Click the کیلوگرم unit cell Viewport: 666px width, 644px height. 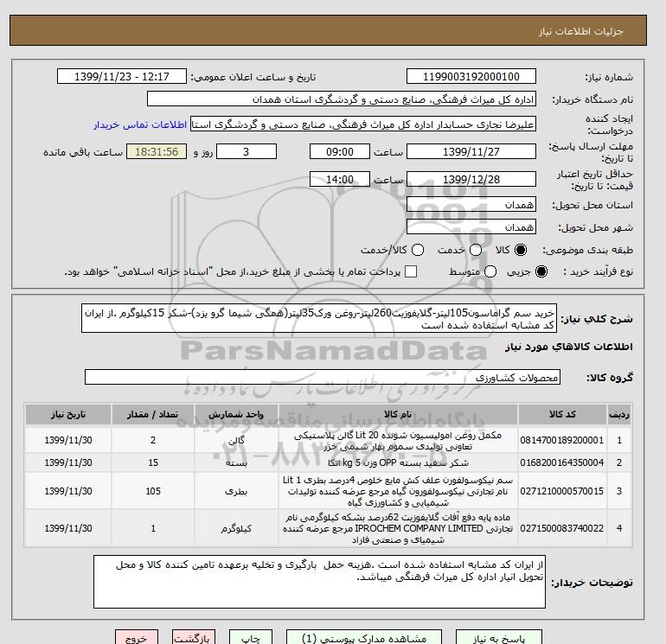click(236, 528)
